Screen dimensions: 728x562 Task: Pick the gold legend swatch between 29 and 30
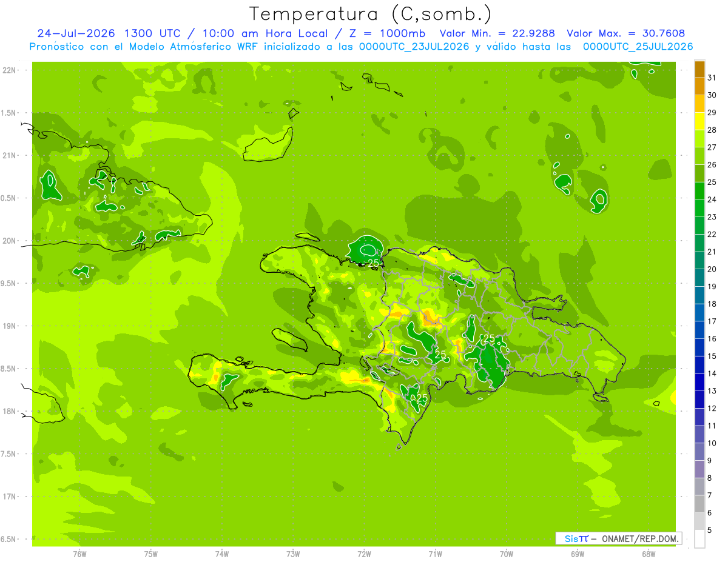click(x=699, y=104)
